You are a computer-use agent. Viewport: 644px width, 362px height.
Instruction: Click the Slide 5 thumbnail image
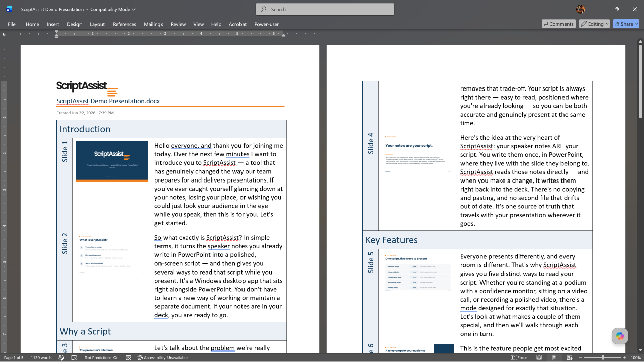coord(418,273)
